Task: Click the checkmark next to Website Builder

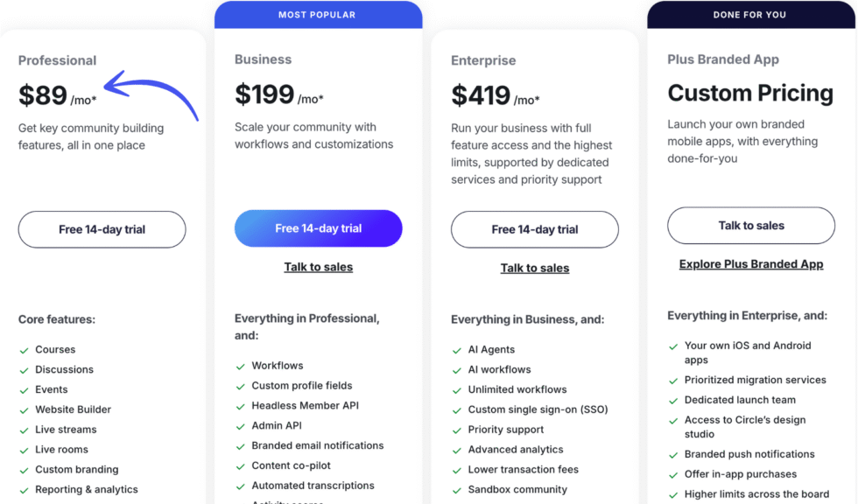Action: pyautogui.click(x=25, y=409)
